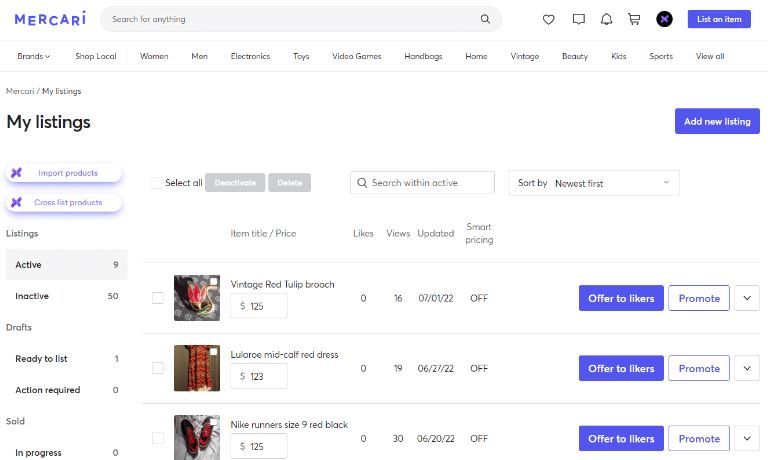Focus the Search within active field

tap(422, 183)
